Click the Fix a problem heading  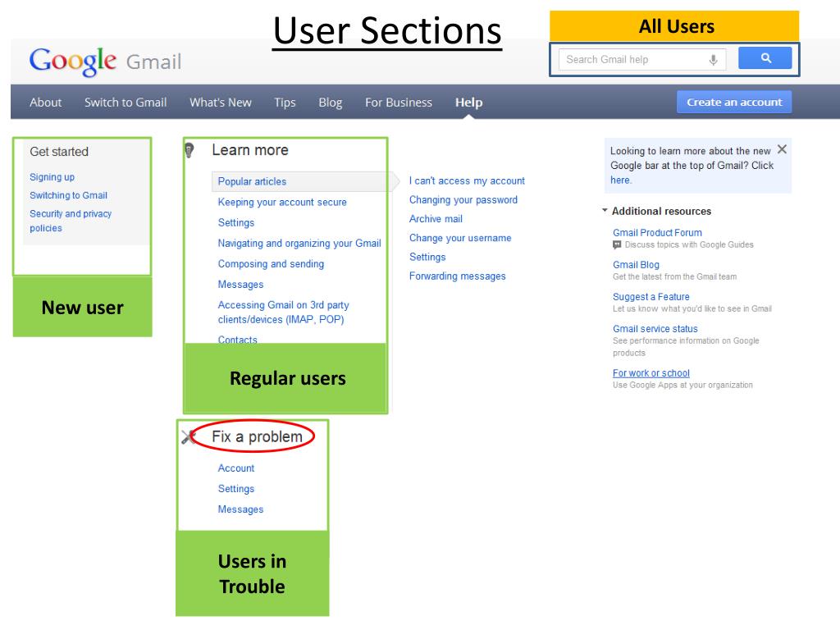[x=257, y=436]
